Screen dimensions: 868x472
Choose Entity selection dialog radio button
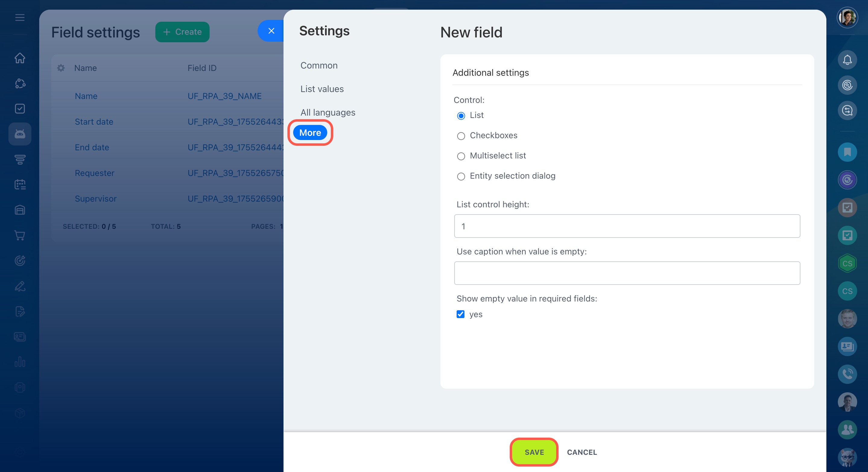pos(461,176)
